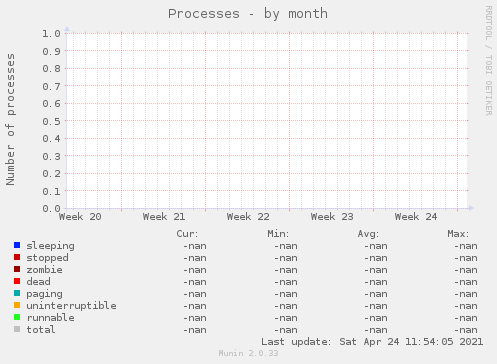Click the 'Week 23' x-axis label
Image resolution: width=497 pixels, height=364 pixels.
pos(332,217)
